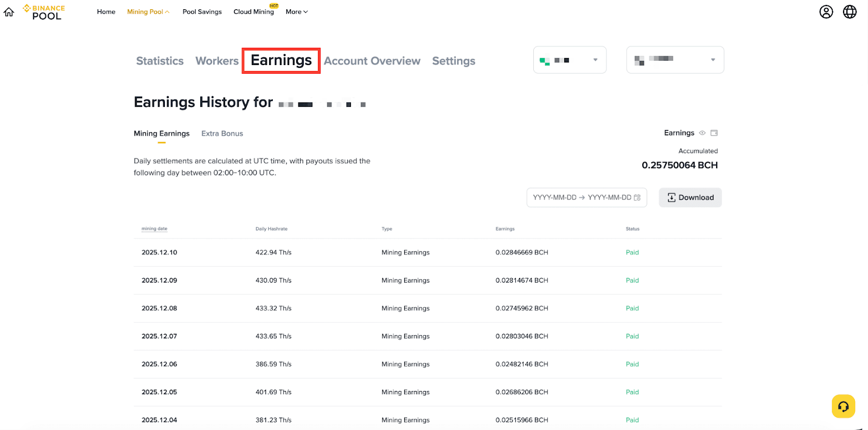Sort by mining date column header

(154, 229)
